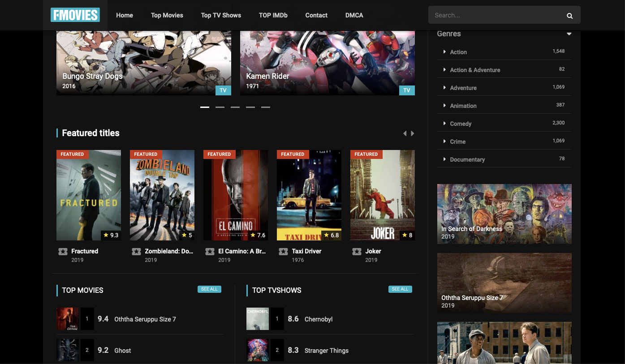Open the Kamen Rider slide
Viewport: 625px width, 364px height.
coord(328,63)
